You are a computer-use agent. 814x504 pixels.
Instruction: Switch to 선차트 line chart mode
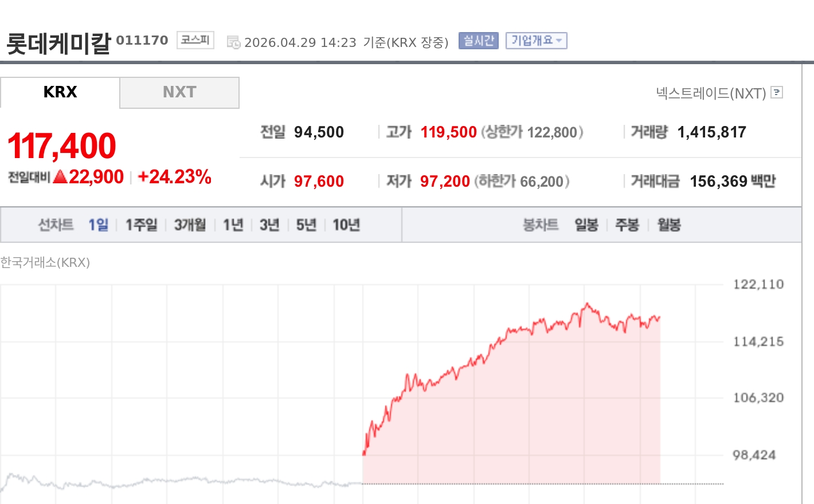(x=55, y=225)
